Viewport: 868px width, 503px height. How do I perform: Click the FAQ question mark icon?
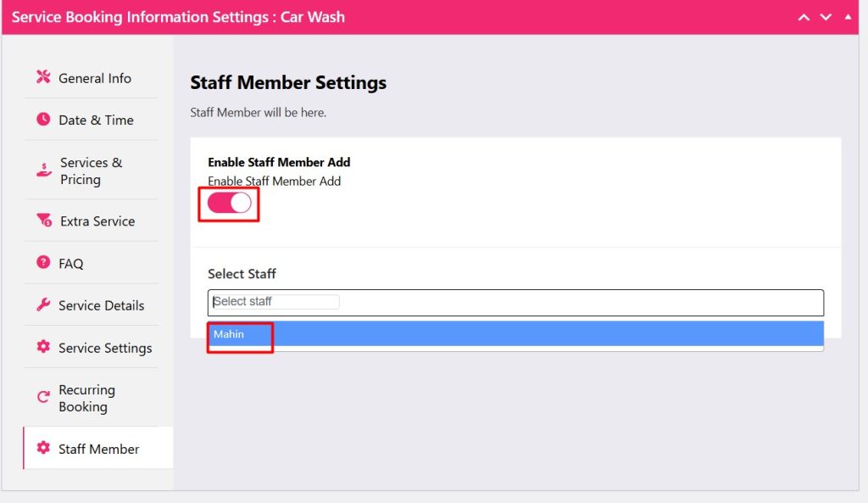tap(43, 263)
